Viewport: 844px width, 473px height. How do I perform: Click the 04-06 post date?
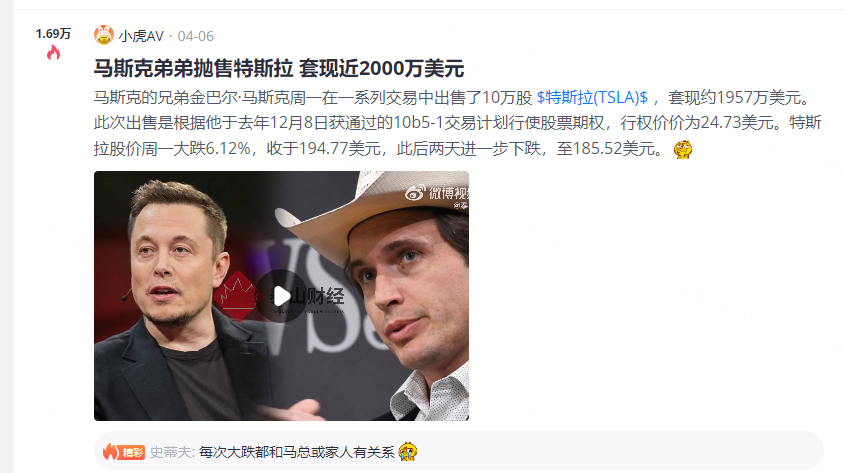coord(195,36)
